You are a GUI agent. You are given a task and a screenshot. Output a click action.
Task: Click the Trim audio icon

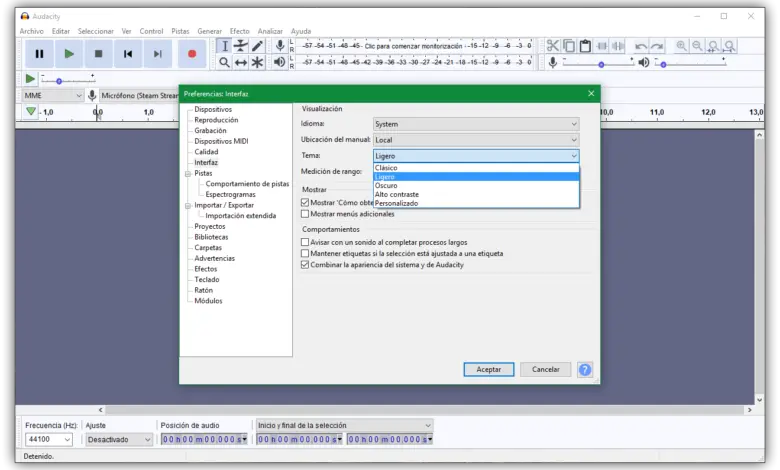point(602,46)
